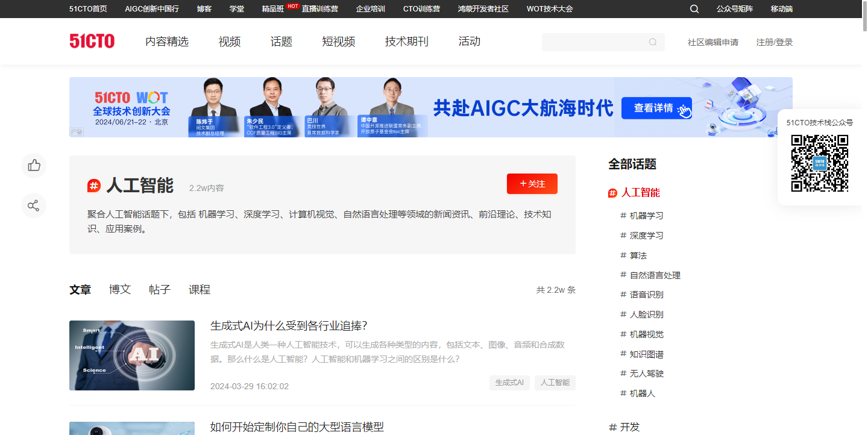Select 机器视觉 topic in sidebar
Image resolution: width=868 pixels, height=435 pixels.
point(646,334)
